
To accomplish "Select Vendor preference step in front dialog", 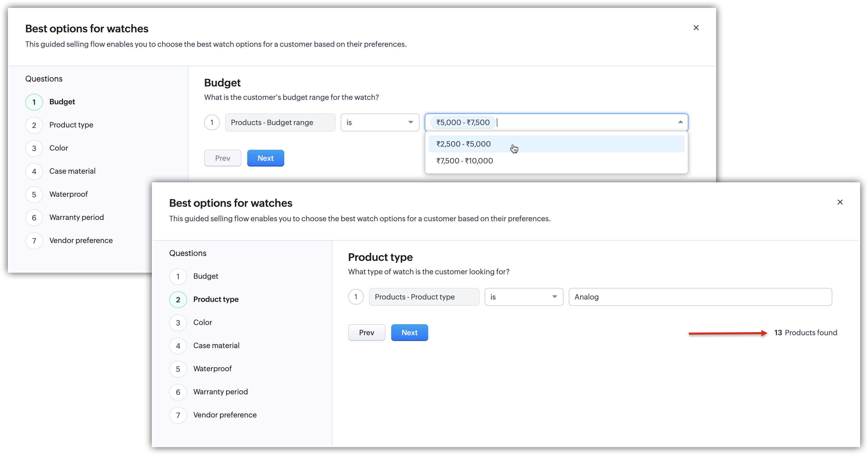I will [x=225, y=415].
